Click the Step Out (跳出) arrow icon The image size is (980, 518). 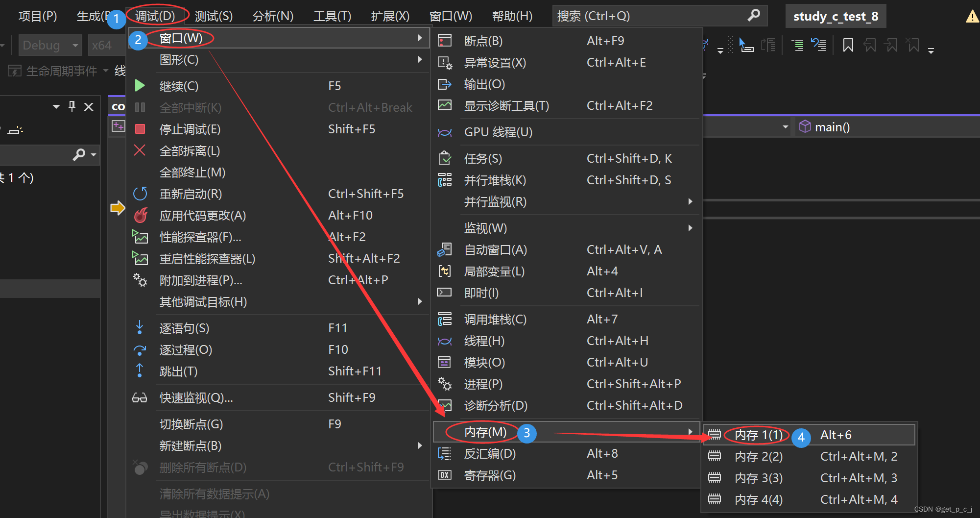pos(140,371)
